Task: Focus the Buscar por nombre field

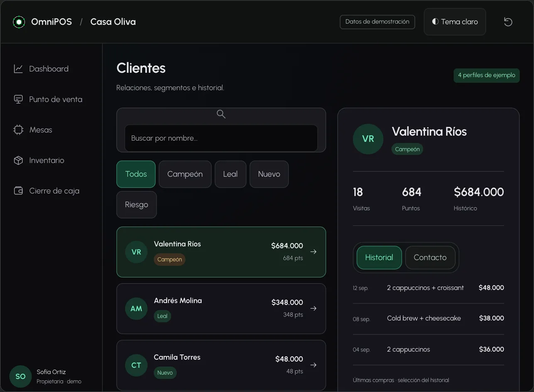Action: [221, 138]
